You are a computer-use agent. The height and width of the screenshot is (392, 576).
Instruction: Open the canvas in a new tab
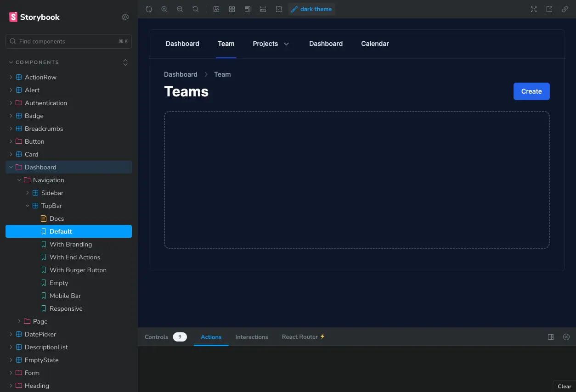click(549, 9)
